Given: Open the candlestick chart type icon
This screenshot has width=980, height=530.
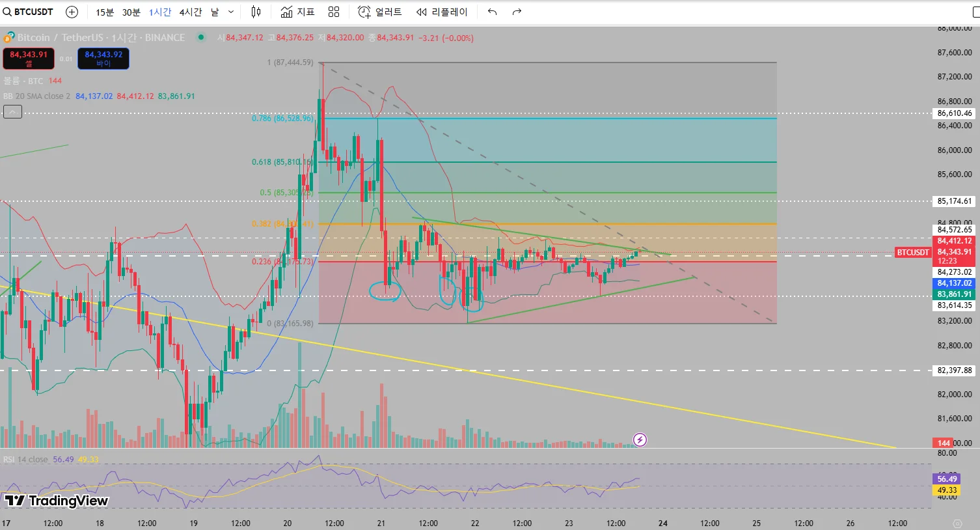Looking at the screenshot, I should pyautogui.click(x=256, y=12).
